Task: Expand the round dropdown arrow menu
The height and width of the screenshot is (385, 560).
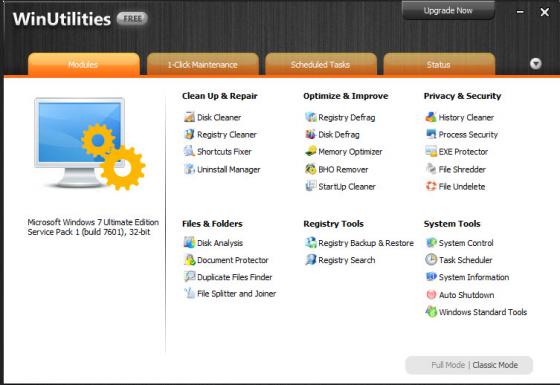Action: pyautogui.click(x=535, y=64)
